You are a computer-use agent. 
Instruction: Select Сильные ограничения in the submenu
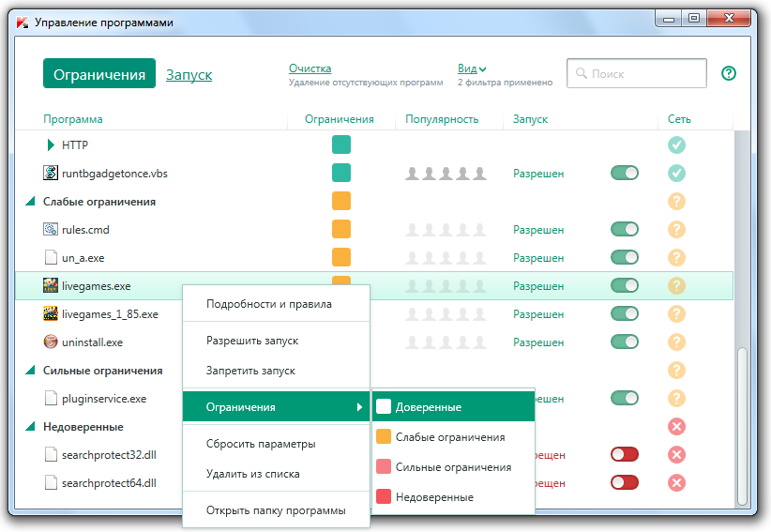[453, 467]
